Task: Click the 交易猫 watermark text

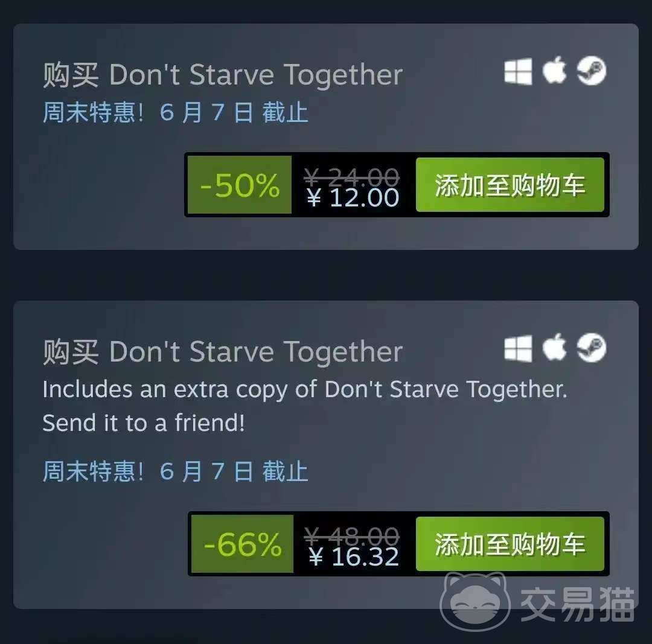Action: (578, 604)
